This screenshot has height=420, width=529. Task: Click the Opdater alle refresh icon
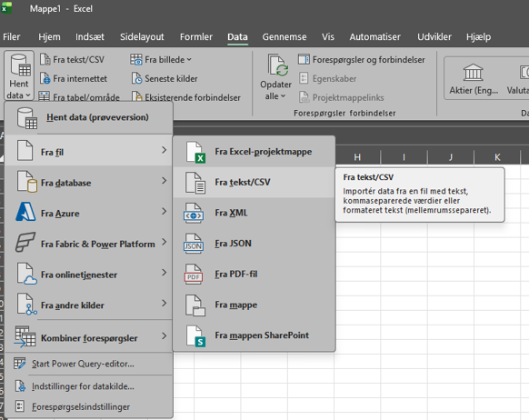pos(278,65)
